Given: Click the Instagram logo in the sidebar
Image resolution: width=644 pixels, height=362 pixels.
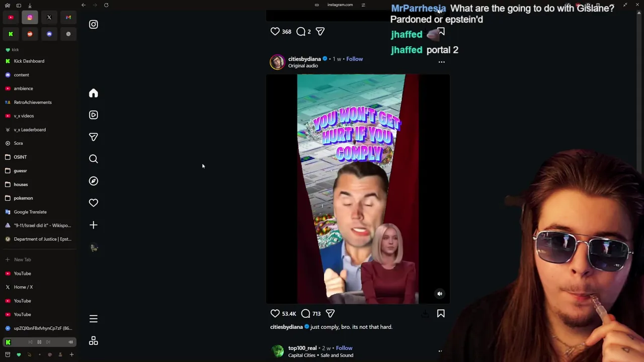Looking at the screenshot, I should [94, 24].
